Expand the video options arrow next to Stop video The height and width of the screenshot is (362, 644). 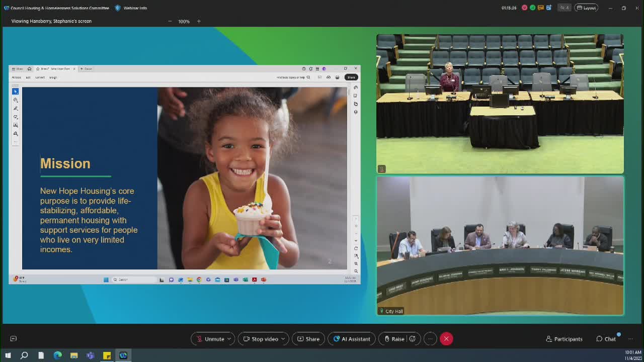283,339
